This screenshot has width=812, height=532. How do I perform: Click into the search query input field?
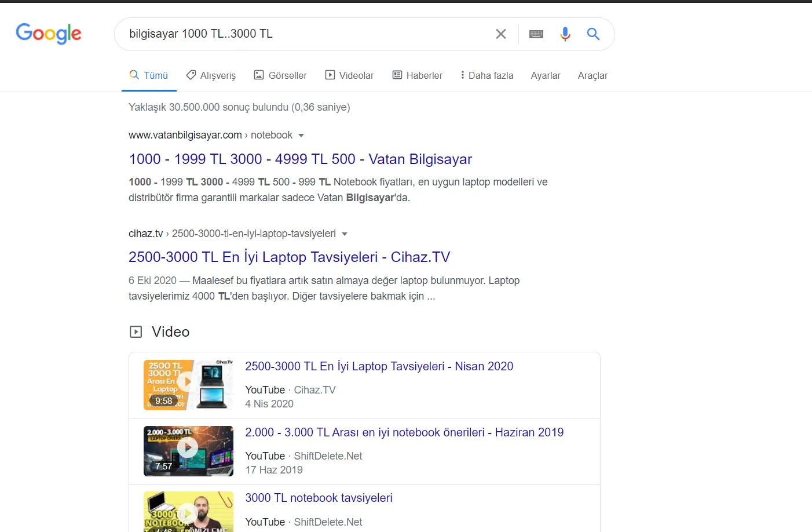click(x=307, y=34)
